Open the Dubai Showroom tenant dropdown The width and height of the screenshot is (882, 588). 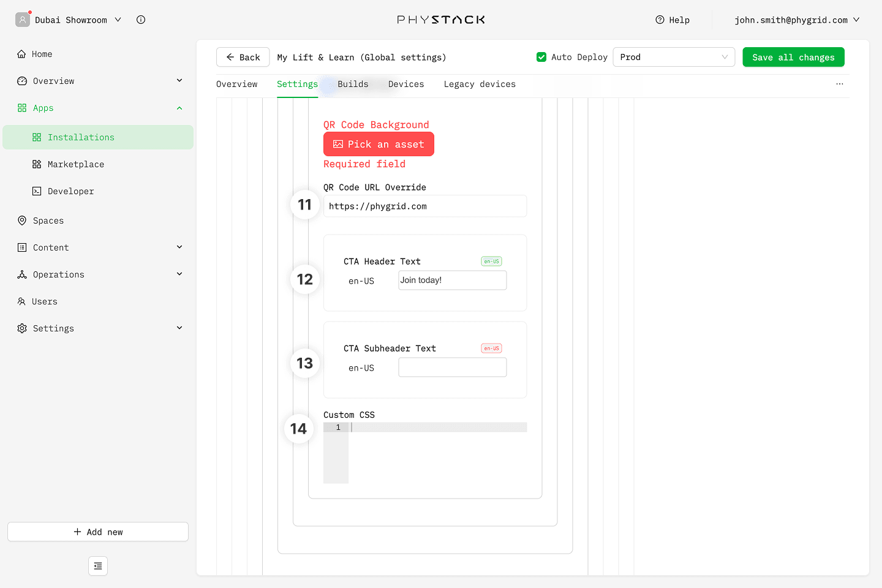[x=77, y=20]
